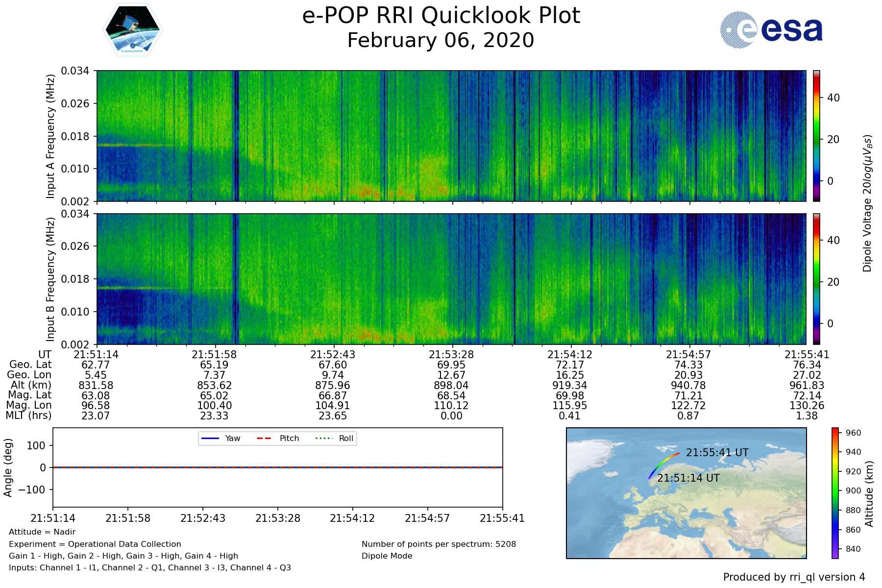Click the Input B spectrogram panel

coord(451,279)
